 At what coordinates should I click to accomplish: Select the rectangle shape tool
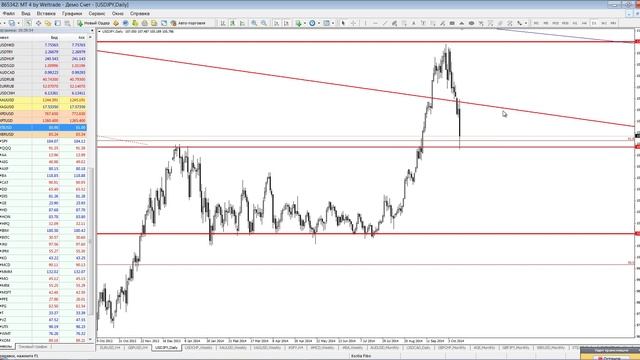pyautogui.click(x=452, y=23)
